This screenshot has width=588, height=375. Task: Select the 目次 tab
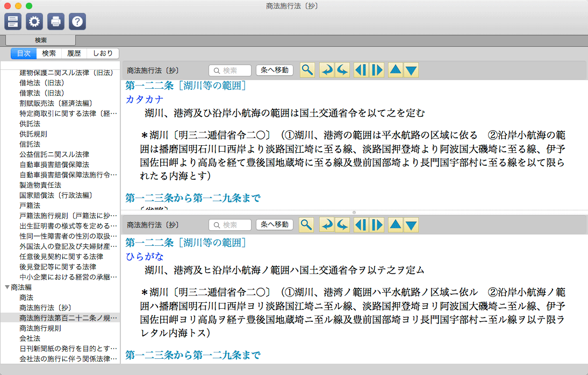pyautogui.click(x=24, y=53)
